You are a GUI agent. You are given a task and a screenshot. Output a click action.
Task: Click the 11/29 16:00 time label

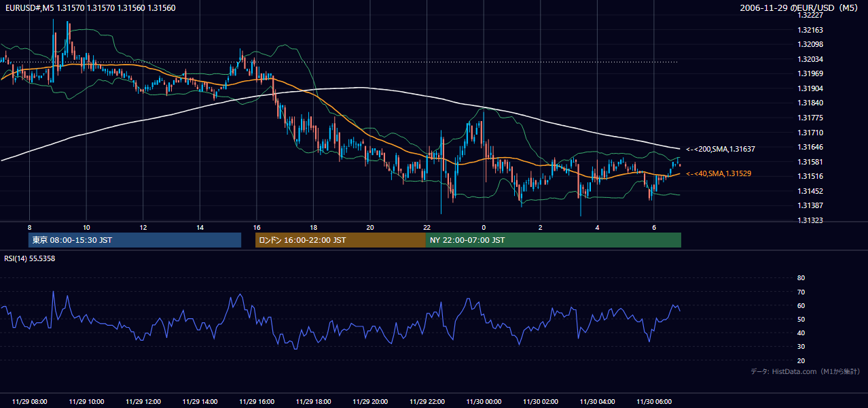coord(257,402)
